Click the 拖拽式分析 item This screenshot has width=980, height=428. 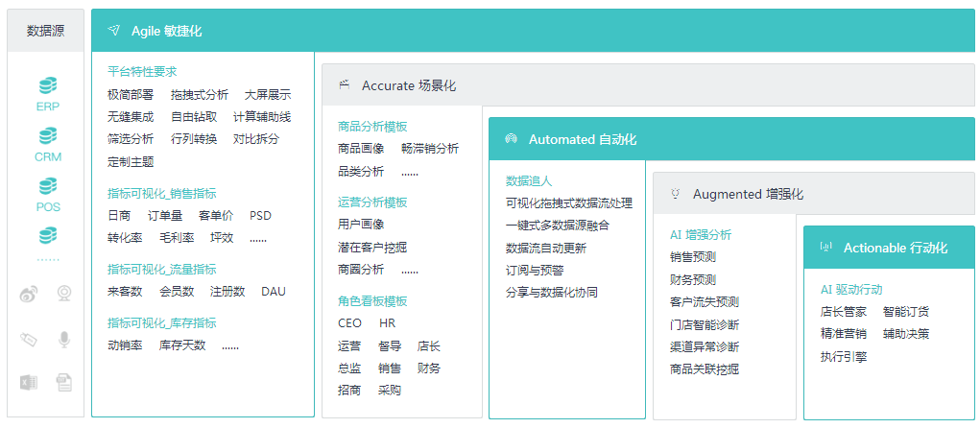point(200,94)
